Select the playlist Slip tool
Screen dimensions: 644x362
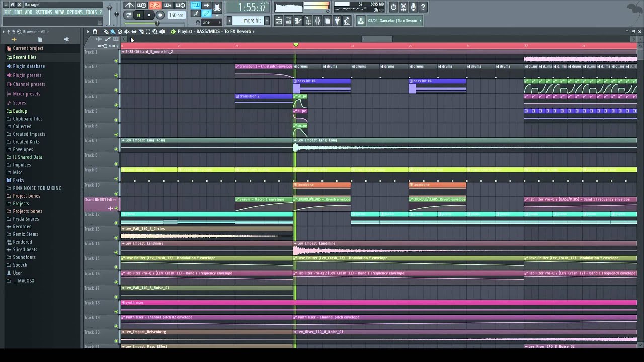tap(134, 32)
